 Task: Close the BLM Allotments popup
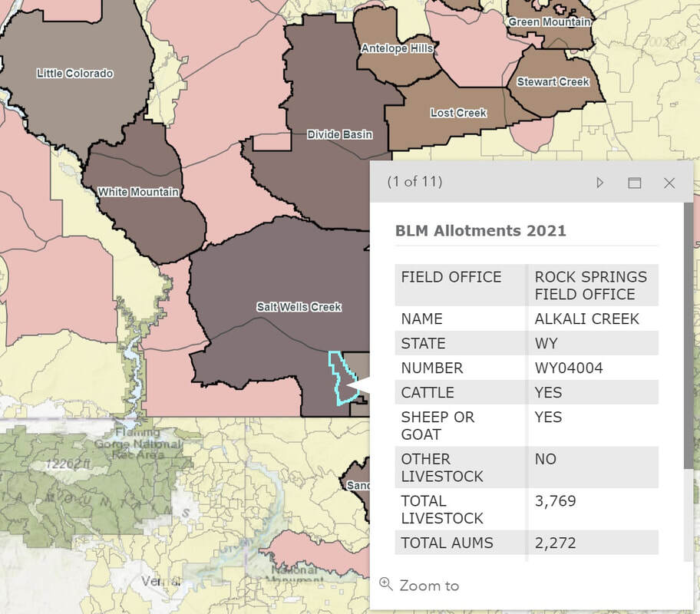pos(669,183)
